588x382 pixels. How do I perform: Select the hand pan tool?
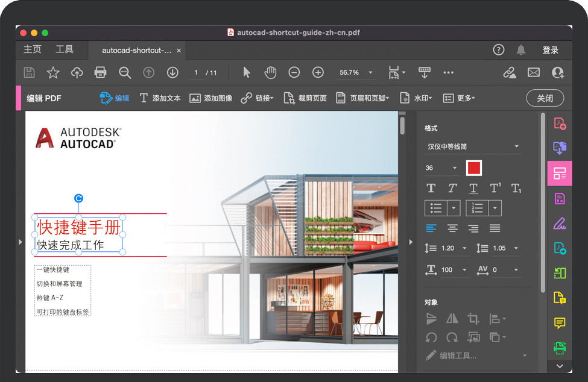click(270, 72)
